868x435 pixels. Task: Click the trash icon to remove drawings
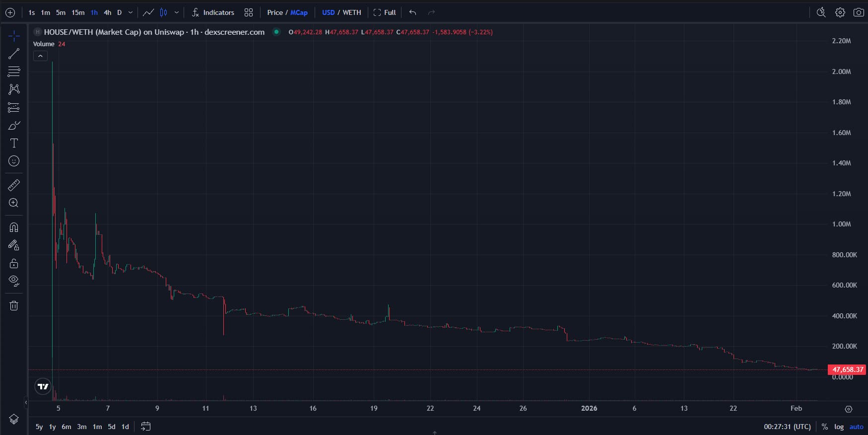coord(14,306)
